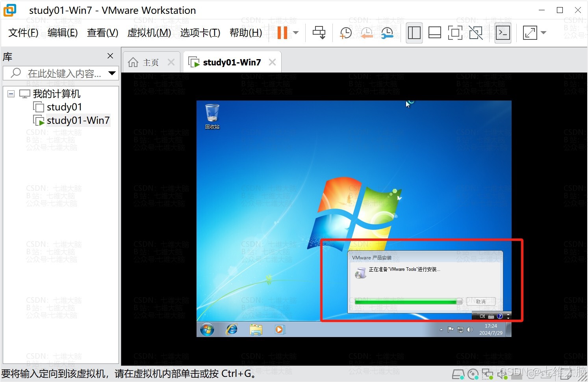Open the 查看(V) menu

pyautogui.click(x=102, y=33)
